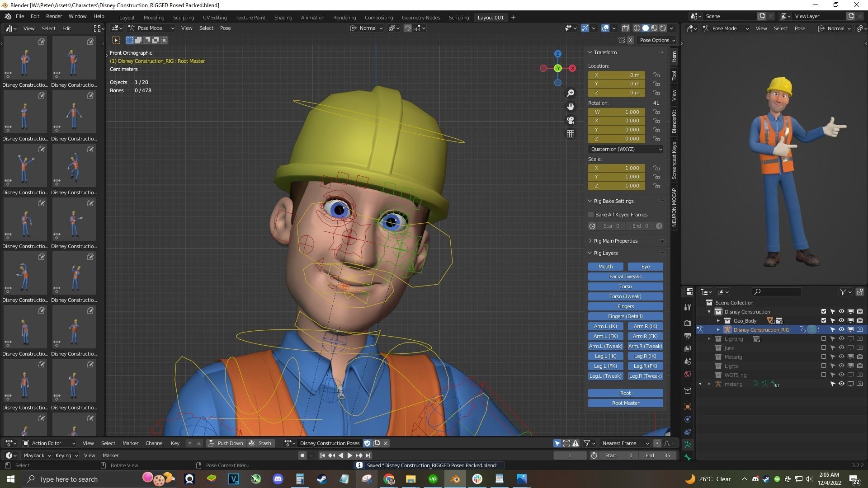Toggle the camera view icon
This screenshot has width=868, height=488.
[x=571, y=120]
